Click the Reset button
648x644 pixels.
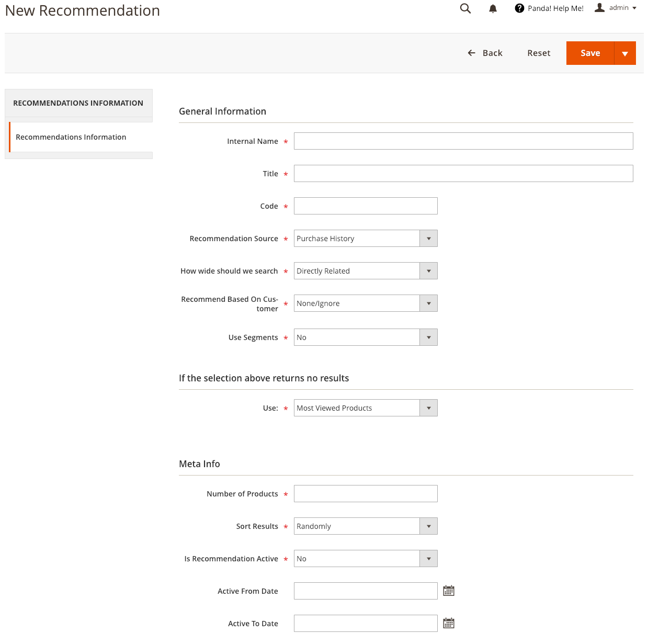click(539, 53)
